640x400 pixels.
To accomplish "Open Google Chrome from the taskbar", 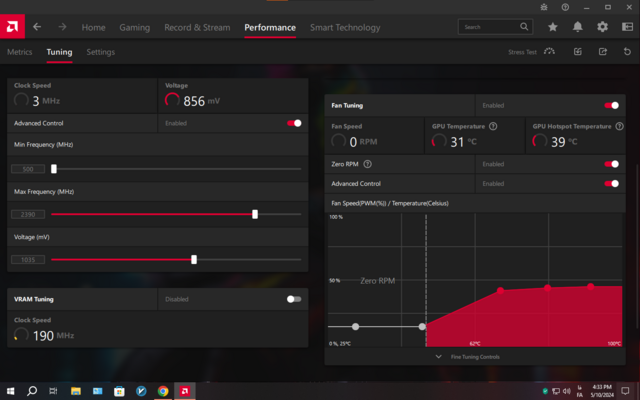I will (162, 391).
